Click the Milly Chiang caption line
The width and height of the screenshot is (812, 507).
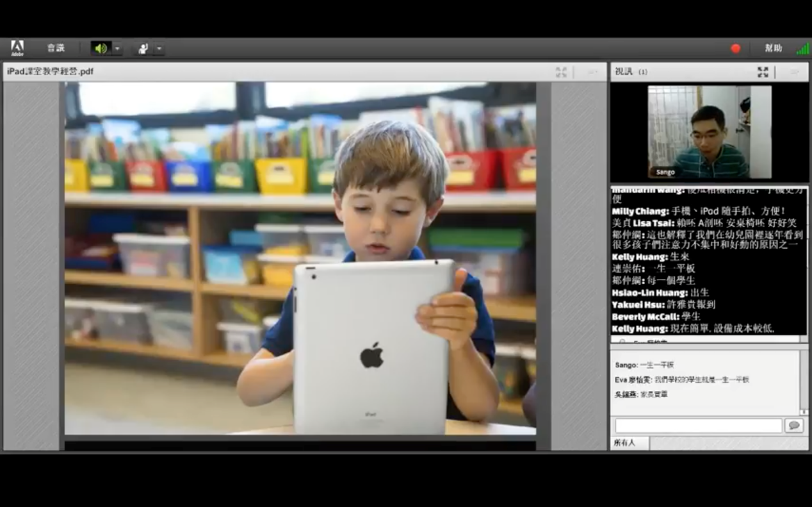698,211
